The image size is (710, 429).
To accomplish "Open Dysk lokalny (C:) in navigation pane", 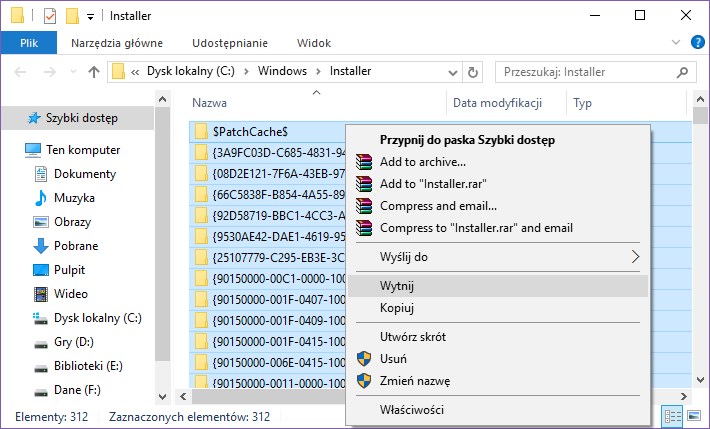I will pyautogui.click(x=97, y=318).
